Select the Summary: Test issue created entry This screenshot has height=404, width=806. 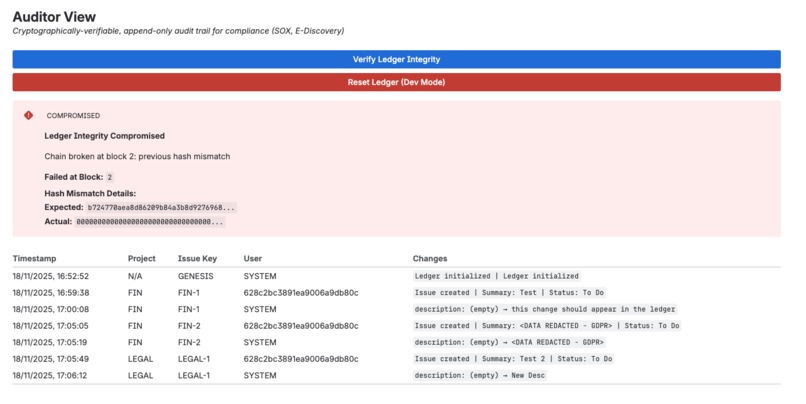coord(509,292)
